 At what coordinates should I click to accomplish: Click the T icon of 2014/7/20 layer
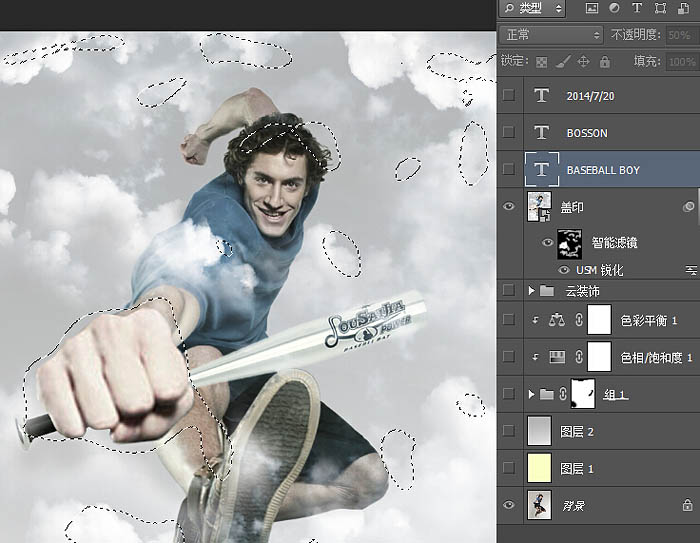tap(542, 95)
